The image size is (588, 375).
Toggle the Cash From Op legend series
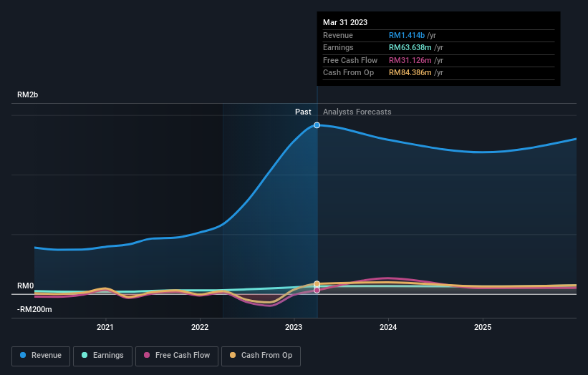click(x=261, y=356)
